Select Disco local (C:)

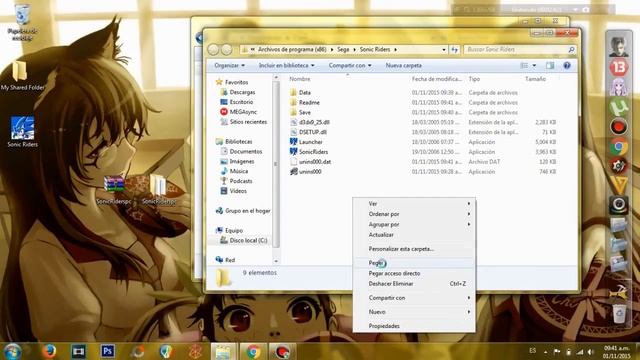[248, 240]
